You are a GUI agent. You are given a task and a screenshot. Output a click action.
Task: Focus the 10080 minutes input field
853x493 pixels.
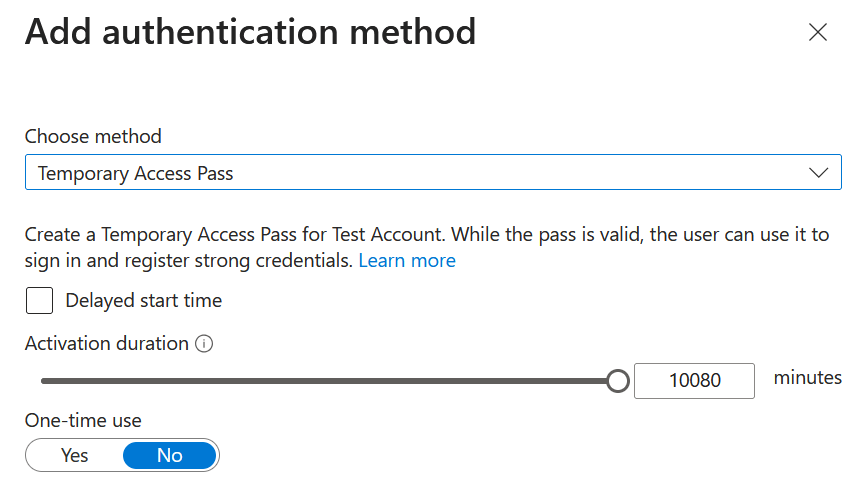coord(694,381)
